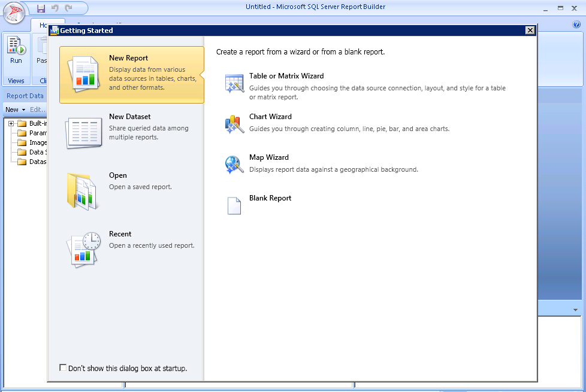
Task: Choose the Blank Report text link
Action: point(270,198)
